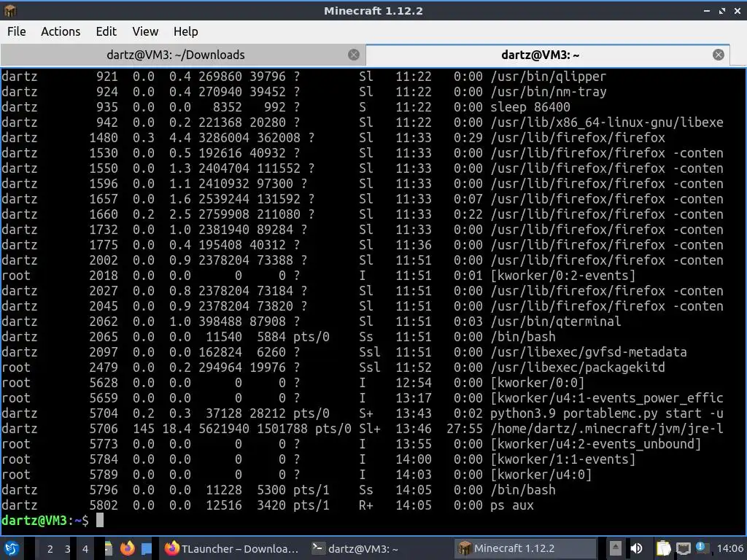Click the [kworker/1:1-events] text
The width and height of the screenshot is (747, 560).
(563, 459)
